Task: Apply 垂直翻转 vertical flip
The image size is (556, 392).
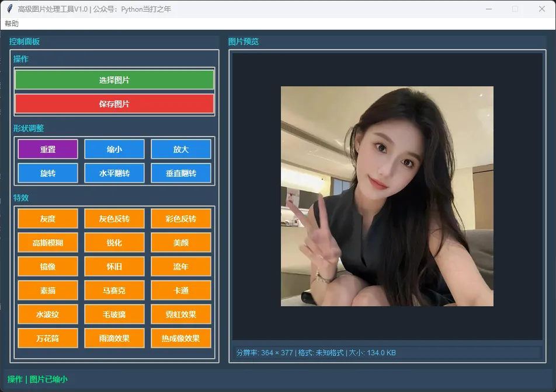Action: (x=181, y=173)
